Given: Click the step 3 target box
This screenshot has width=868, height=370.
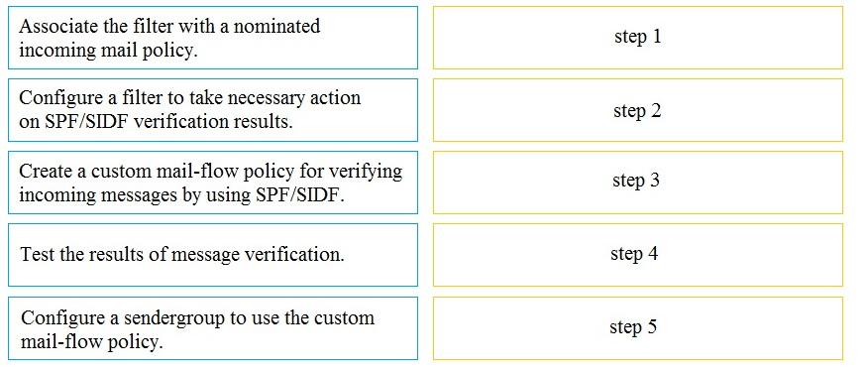Looking at the screenshot, I should pos(638,183).
